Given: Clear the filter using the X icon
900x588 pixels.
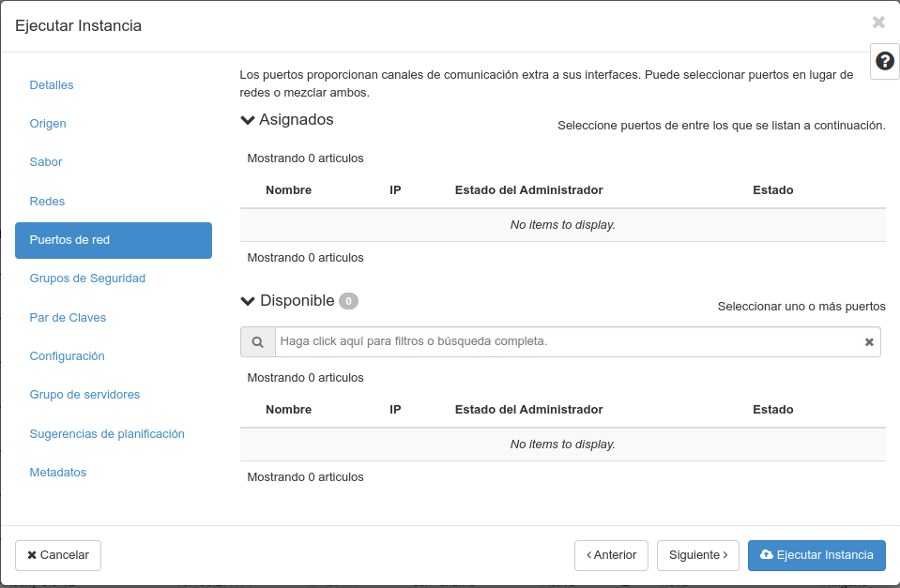Looking at the screenshot, I should (x=868, y=341).
